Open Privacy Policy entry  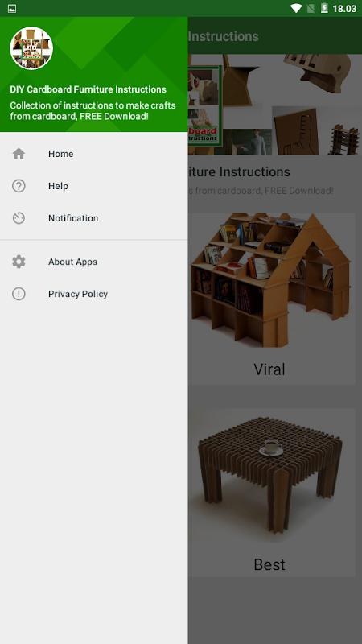[x=93, y=294]
